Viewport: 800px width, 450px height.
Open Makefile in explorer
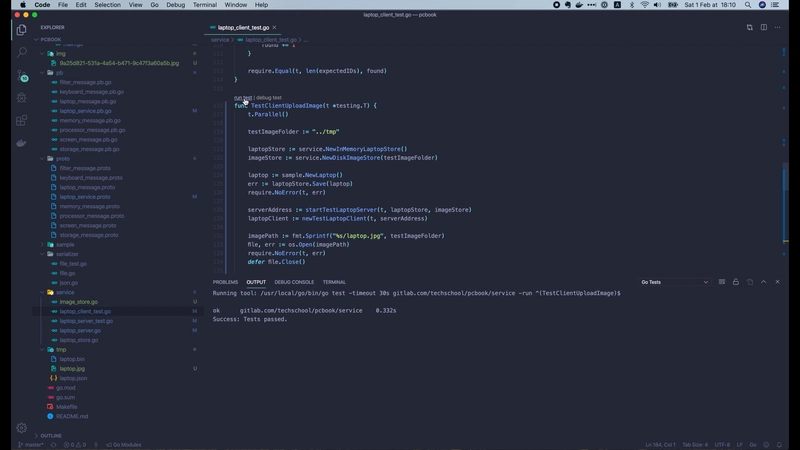pyautogui.click(x=66, y=407)
